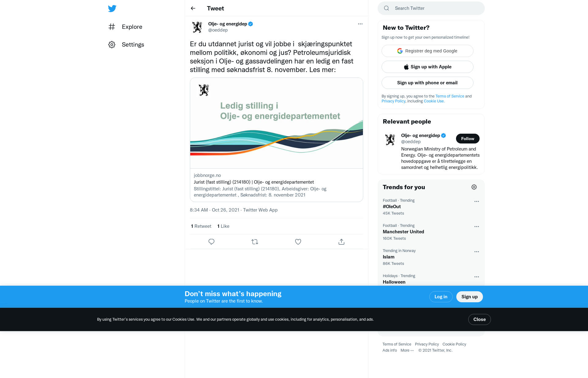Open the tweet's three-dot more menu
Screen dimensions: 588x378
tap(360, 24)
